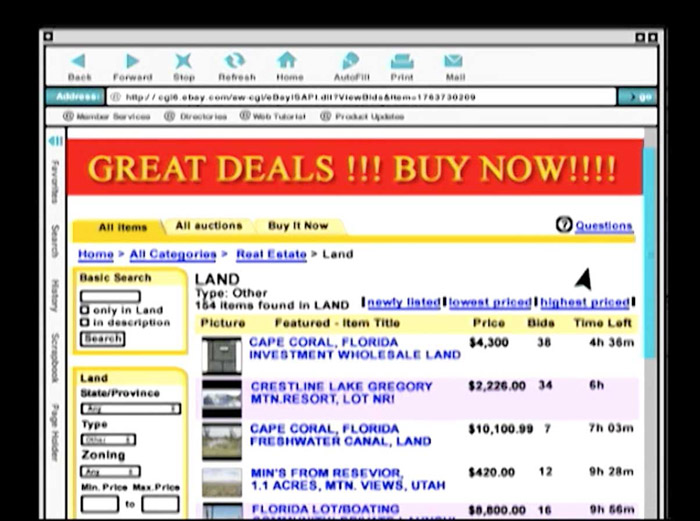Screen dimensions: 700x521
Task: Open the Type dropdown
Action: [108, 440]
